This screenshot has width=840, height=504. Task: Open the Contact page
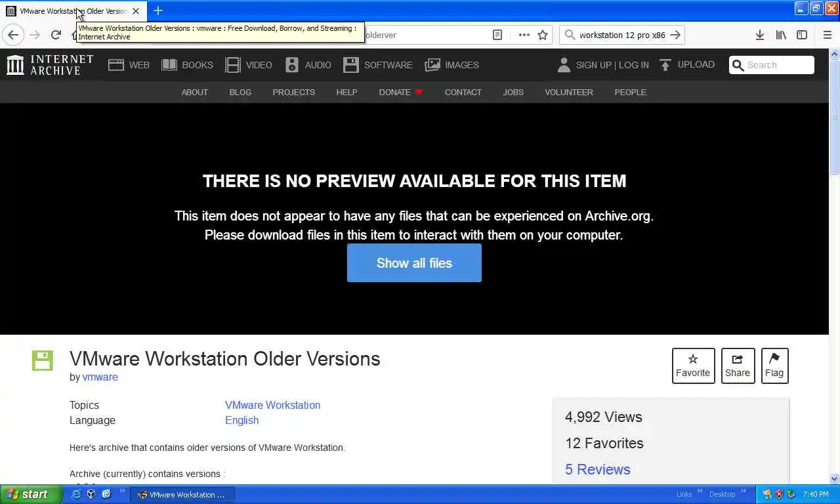click(x=463, y=92)
